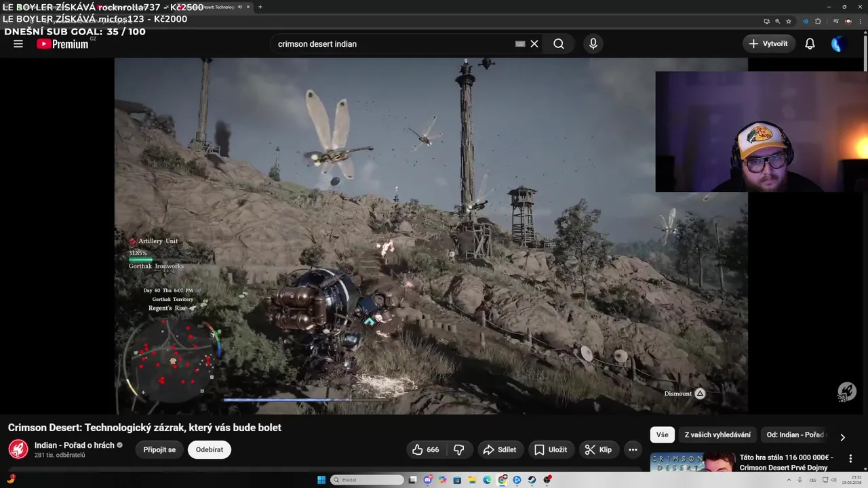Click the video player to pause
868x488 pixels.
tap(431, 235)
